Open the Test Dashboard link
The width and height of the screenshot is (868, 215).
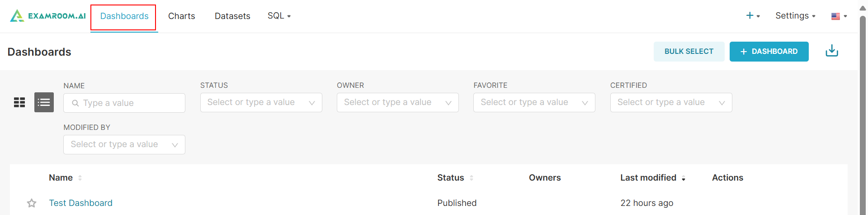(81, 203)
